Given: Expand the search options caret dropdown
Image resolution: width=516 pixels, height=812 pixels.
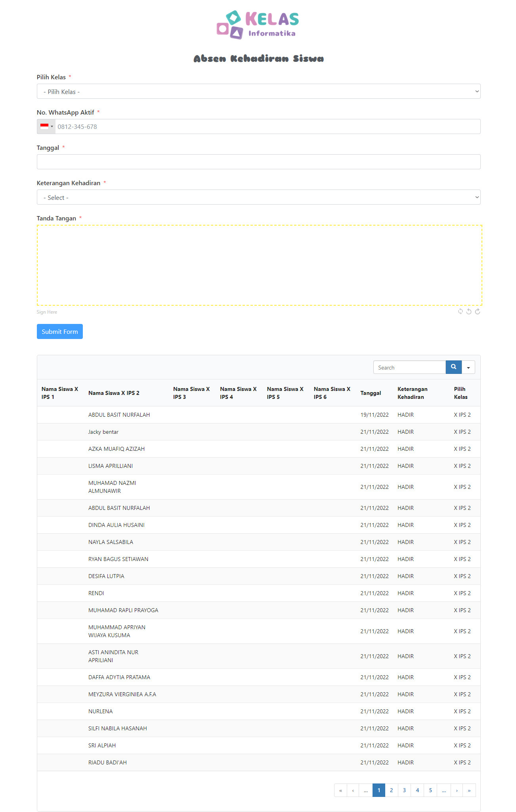Looking at the screenshot, I should 468,368.
